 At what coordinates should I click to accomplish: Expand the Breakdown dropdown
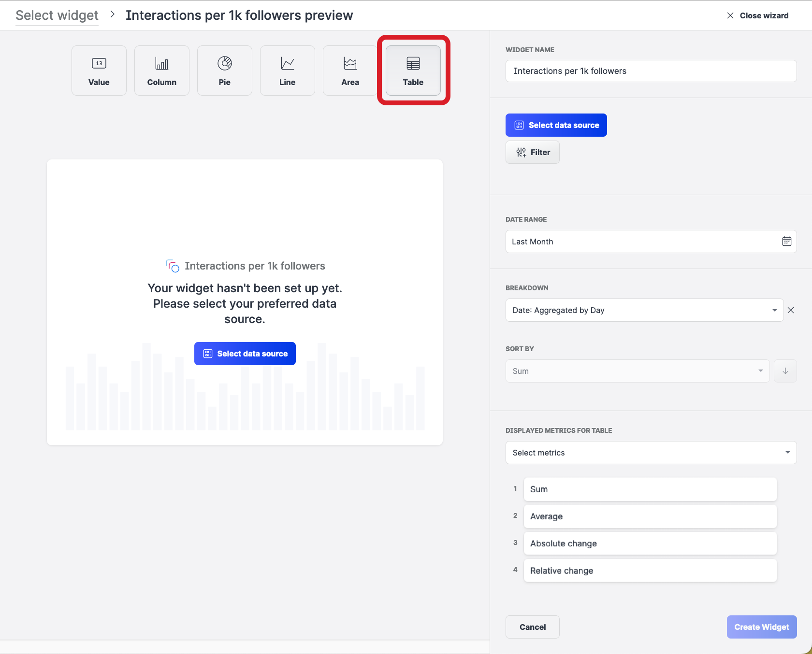pos(644,310)
